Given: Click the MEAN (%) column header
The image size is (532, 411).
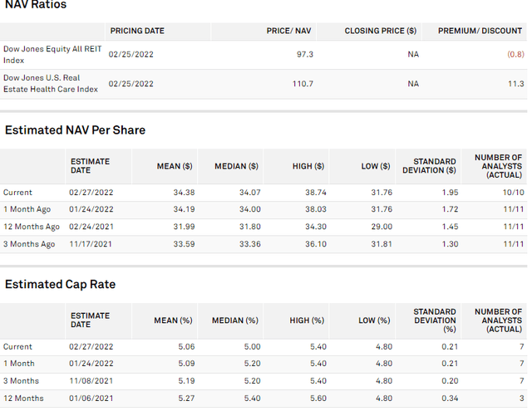Looking at the screenshot, I should tap(173, 320).
